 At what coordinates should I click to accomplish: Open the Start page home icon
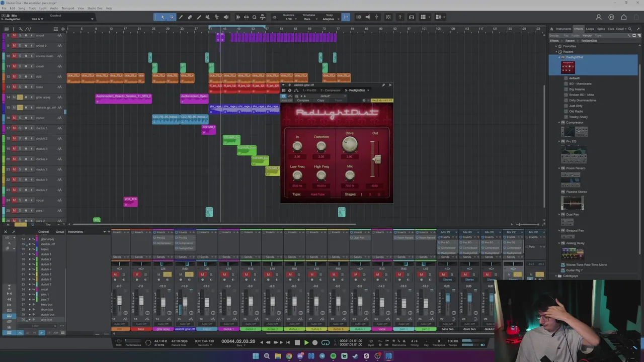[624, 17]
